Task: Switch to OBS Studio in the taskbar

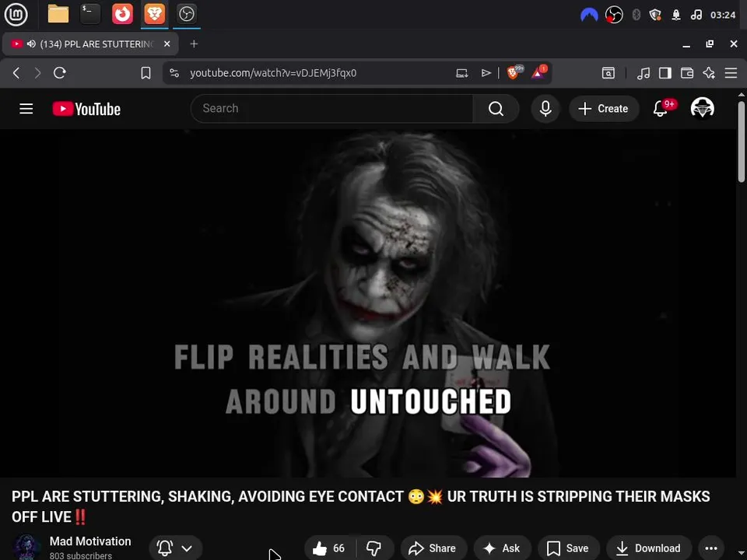Action: [186, 14]
